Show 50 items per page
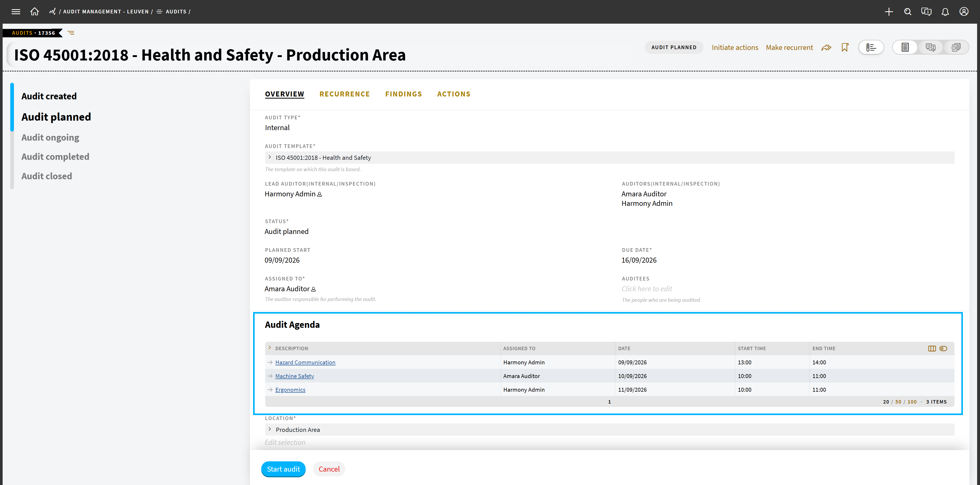Image resolution: width=980 pixels, height=485 pixels. tap(898, 402)
